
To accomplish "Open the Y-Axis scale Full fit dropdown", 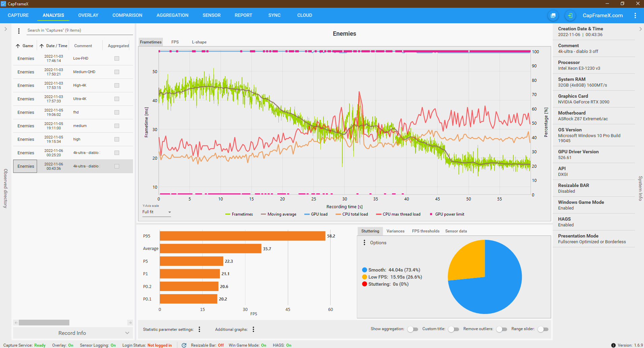I will pos(157,212).
